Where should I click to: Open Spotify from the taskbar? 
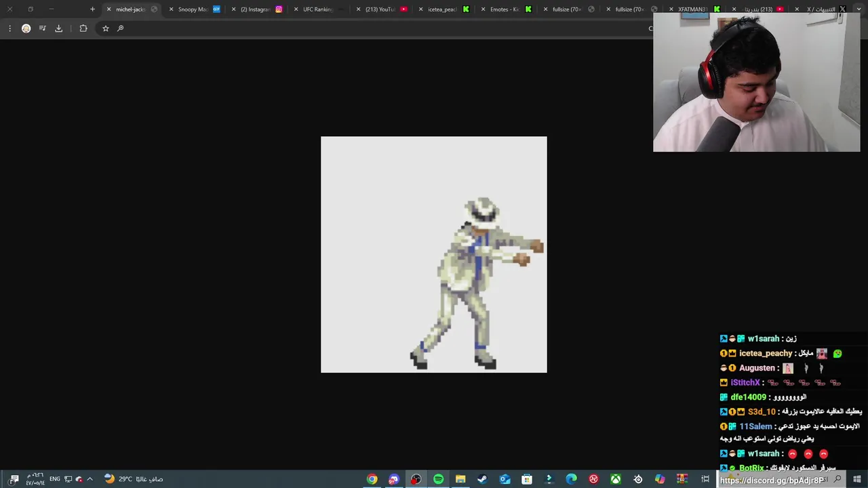[438, 479]
